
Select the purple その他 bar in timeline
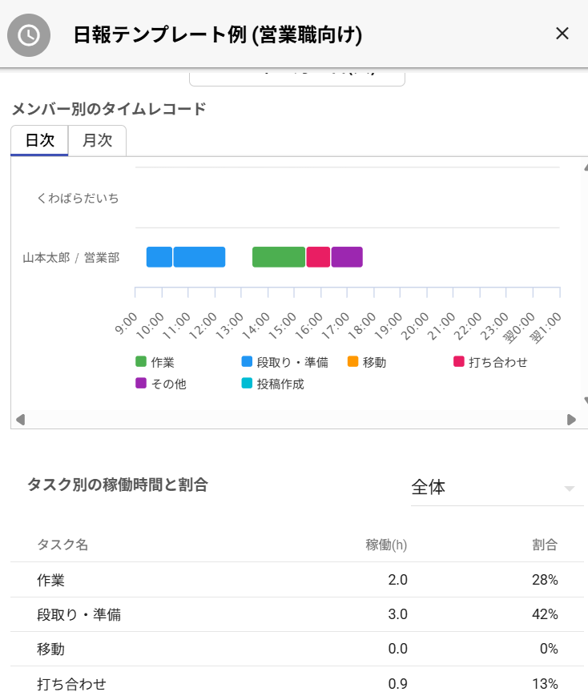coord(347,257)
